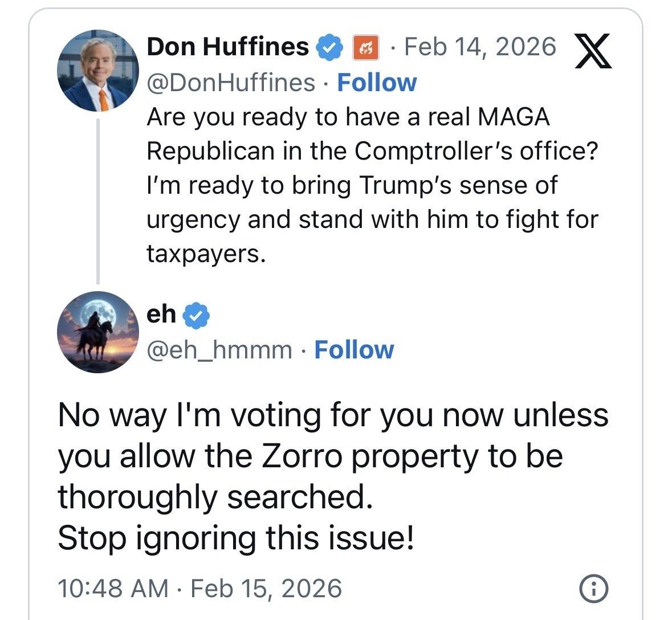672x620 pixels.
Task: Click the orange affiliation badge beside Don Huffines
Action: (x=365, y=47)
